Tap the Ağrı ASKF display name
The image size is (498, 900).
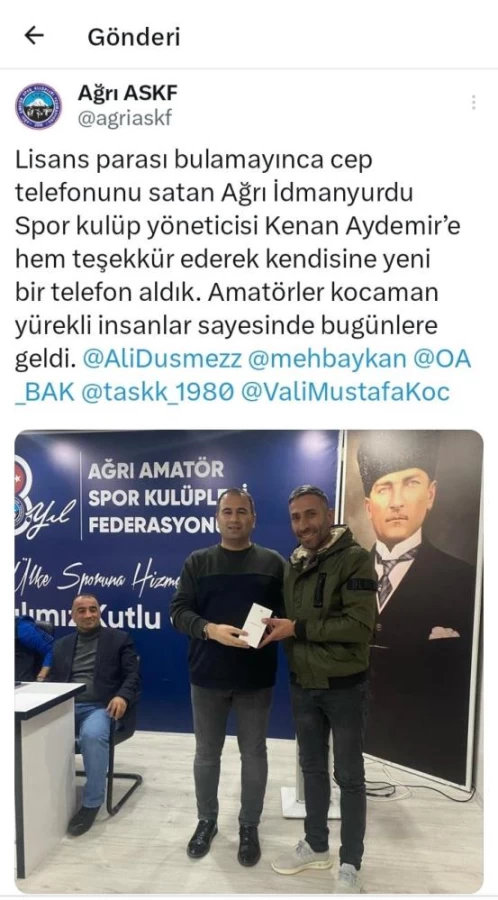(128, 92)
